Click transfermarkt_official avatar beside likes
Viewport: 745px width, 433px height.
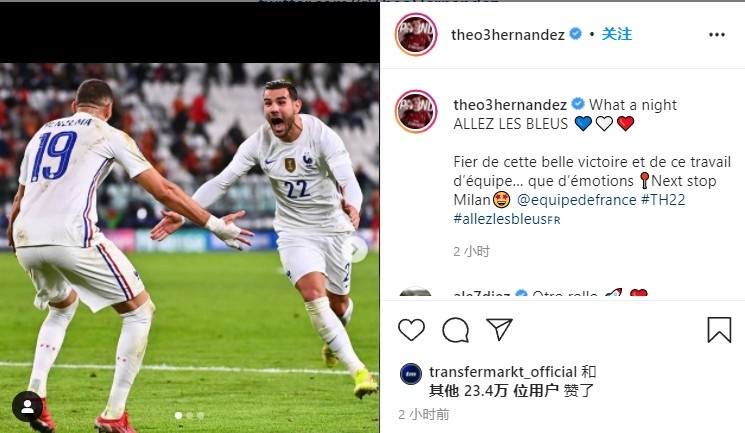[411, 374]
